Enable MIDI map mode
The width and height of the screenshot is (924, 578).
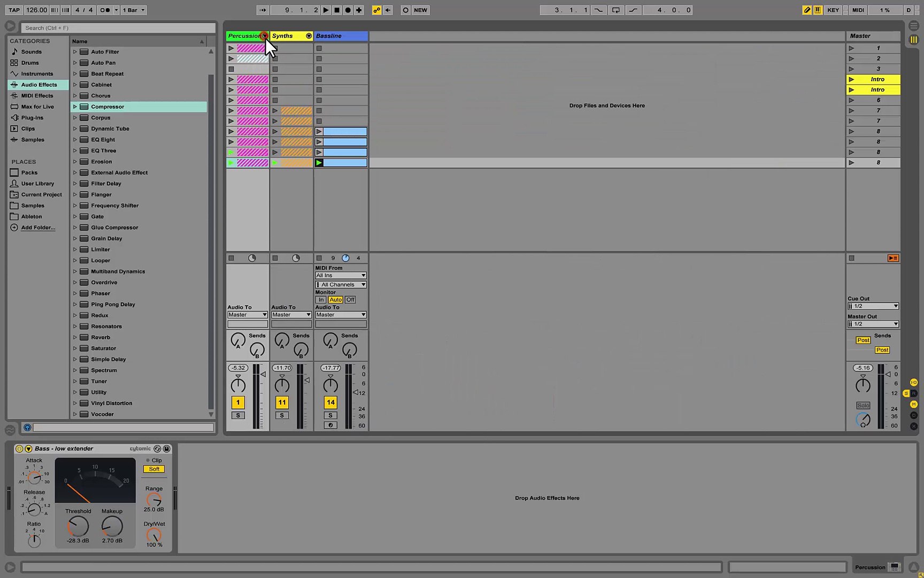[x=858, y=10]
